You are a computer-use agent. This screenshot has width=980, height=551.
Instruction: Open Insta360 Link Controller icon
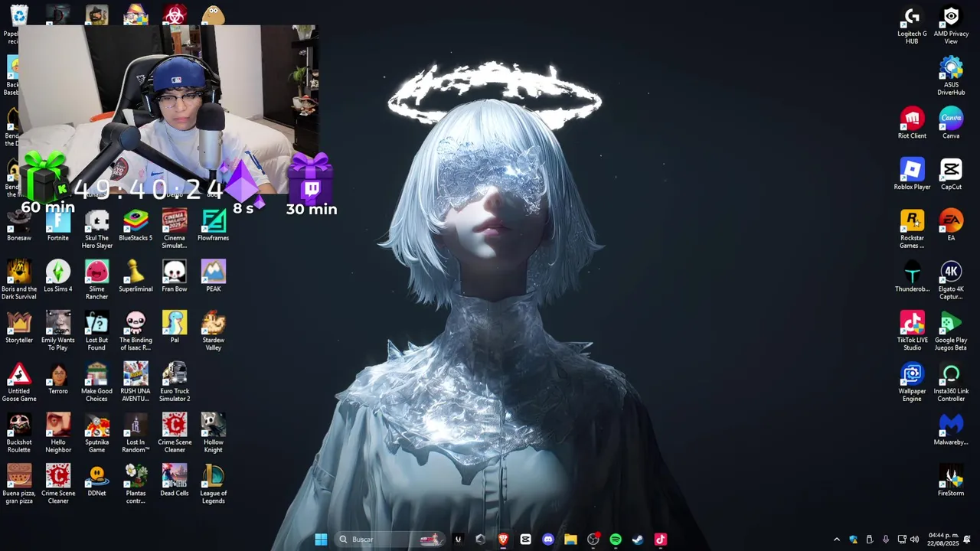pyautogui.click(x=951, y=383)
